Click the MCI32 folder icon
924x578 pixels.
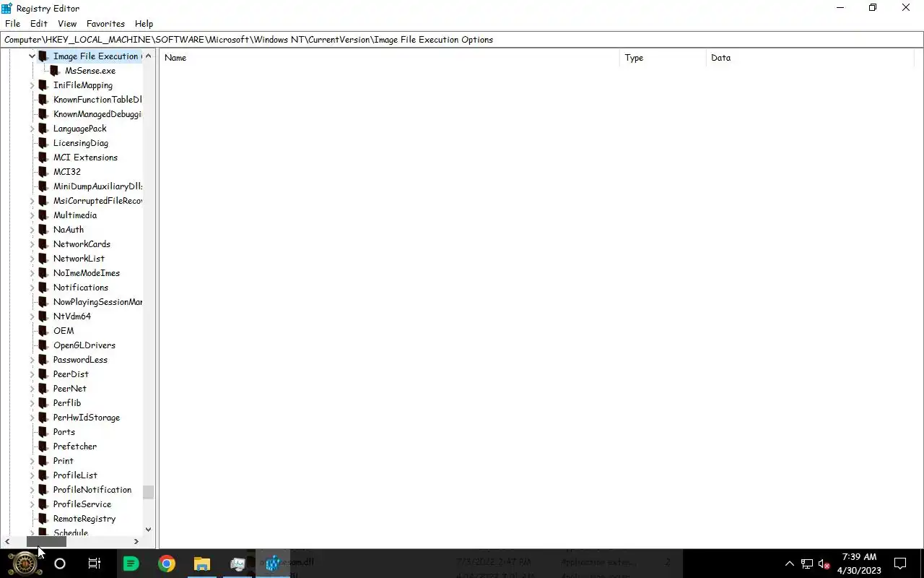point(43,172)
